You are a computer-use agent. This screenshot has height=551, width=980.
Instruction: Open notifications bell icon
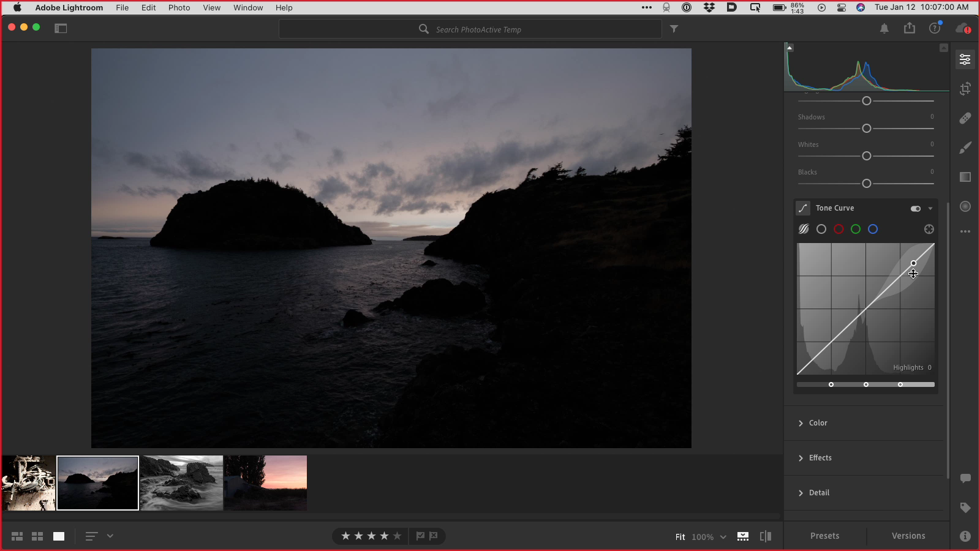tap(884, 29)
